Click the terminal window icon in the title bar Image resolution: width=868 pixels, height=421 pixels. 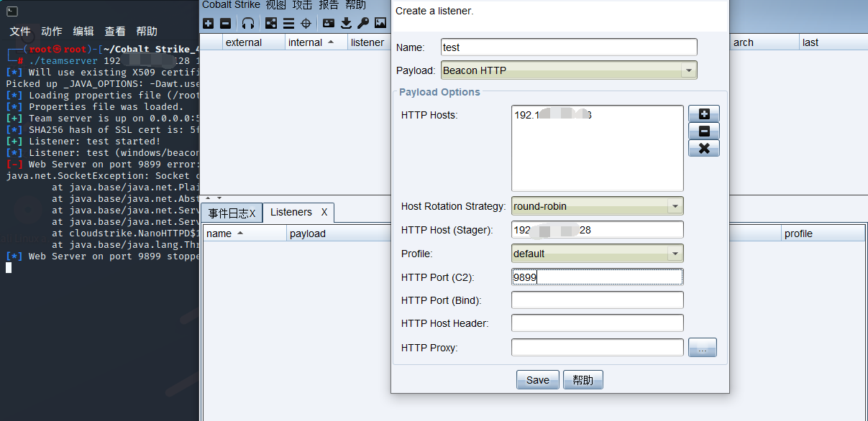12,11
